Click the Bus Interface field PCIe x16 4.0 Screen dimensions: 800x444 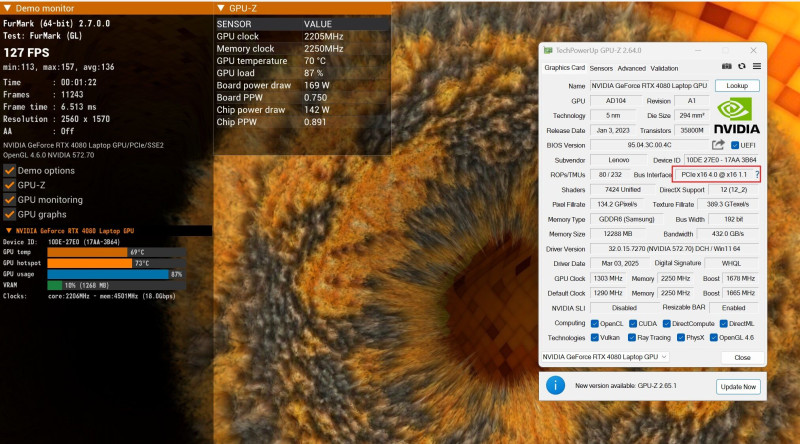tap(714, 175)
